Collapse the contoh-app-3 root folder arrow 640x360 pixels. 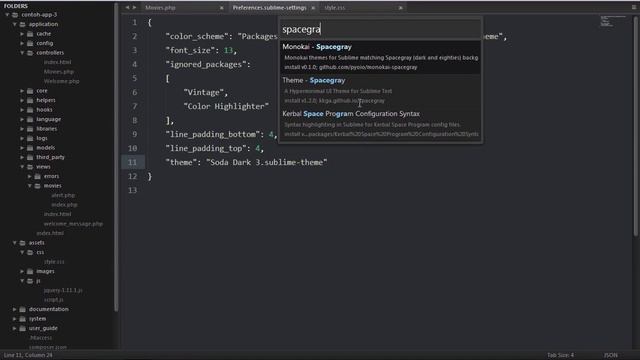(x=7, y=15)
